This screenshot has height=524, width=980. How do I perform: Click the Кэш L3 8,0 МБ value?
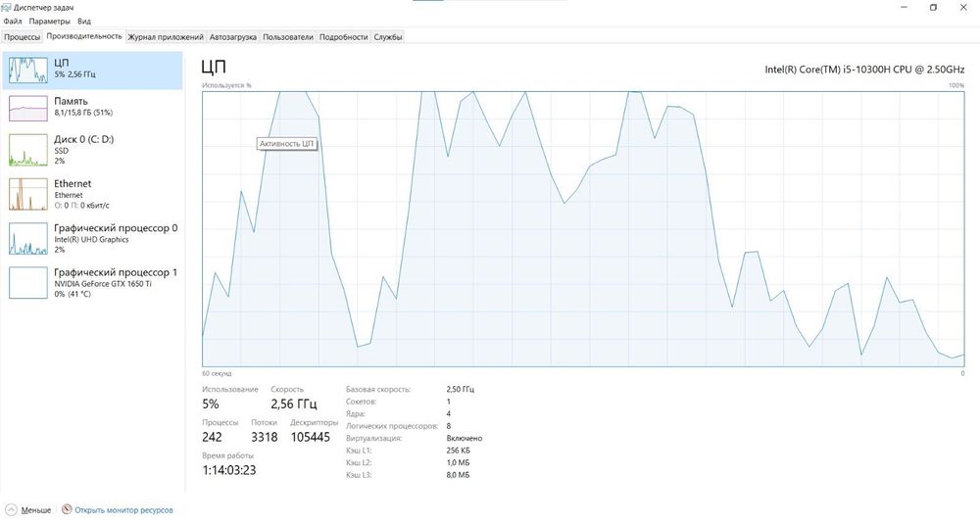click(458, 475)
